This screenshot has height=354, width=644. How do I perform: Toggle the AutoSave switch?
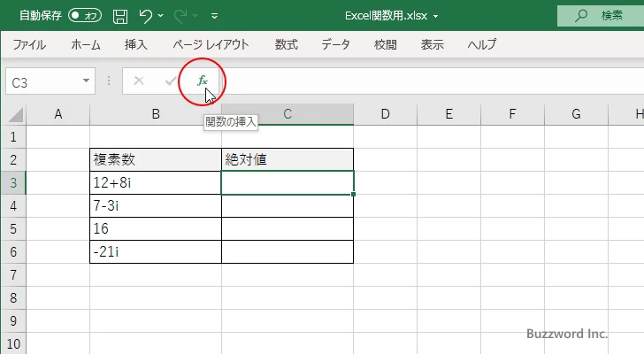click(85, 16)
